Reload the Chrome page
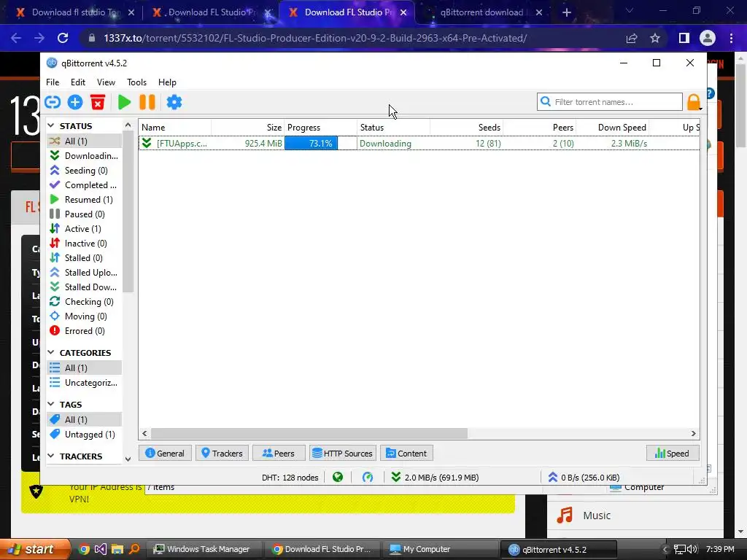The height and width of the screenshot is (560, 747). 63,38
